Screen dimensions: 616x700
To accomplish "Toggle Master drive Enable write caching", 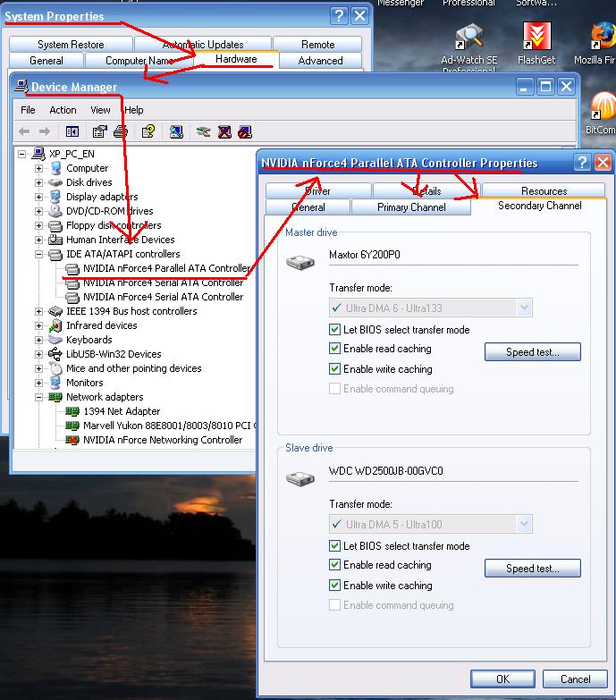I will pyautogui.click(x=334, y=368).
